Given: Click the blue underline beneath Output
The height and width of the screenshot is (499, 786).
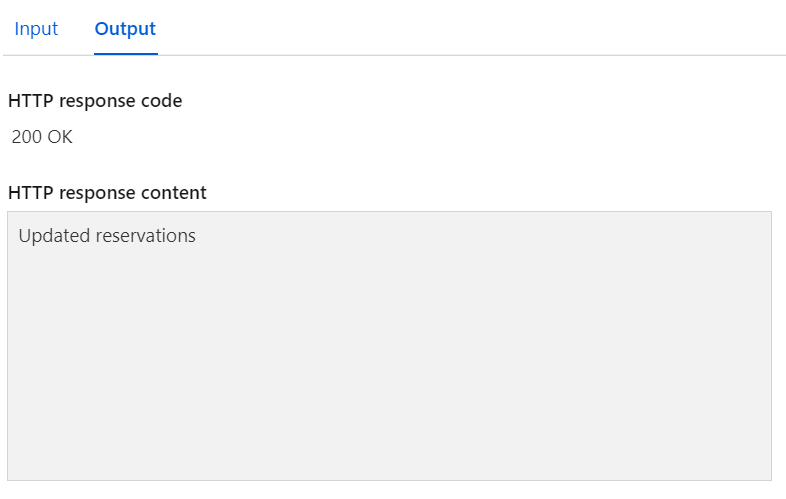Looking at the screenshot, I should tap(125, 54).
